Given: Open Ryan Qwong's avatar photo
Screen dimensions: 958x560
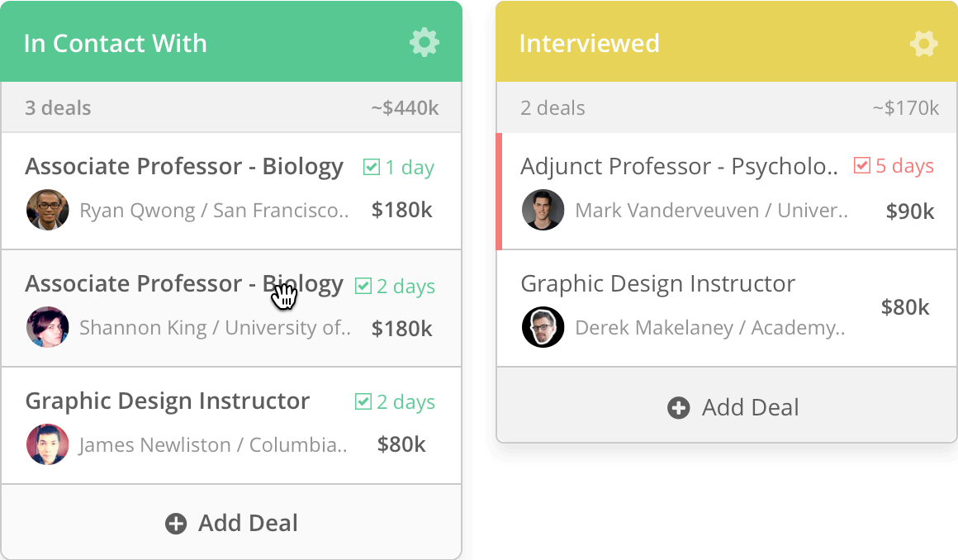Looking at the screenshot, I should point(48,210).
